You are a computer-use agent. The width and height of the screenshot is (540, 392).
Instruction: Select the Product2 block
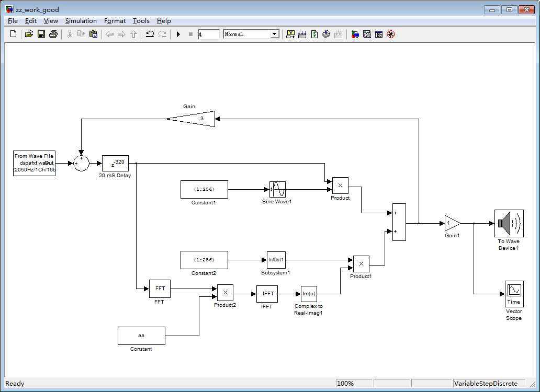point(225,293)
